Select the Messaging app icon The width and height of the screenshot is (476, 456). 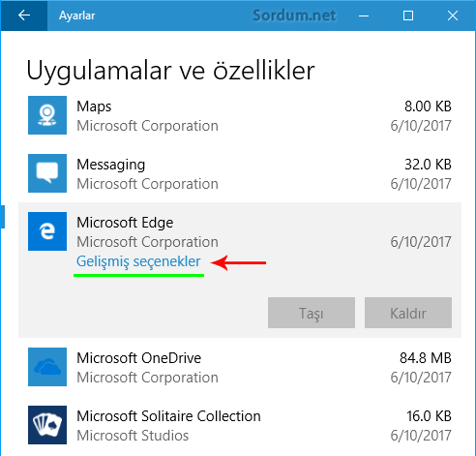pos(47,173)
